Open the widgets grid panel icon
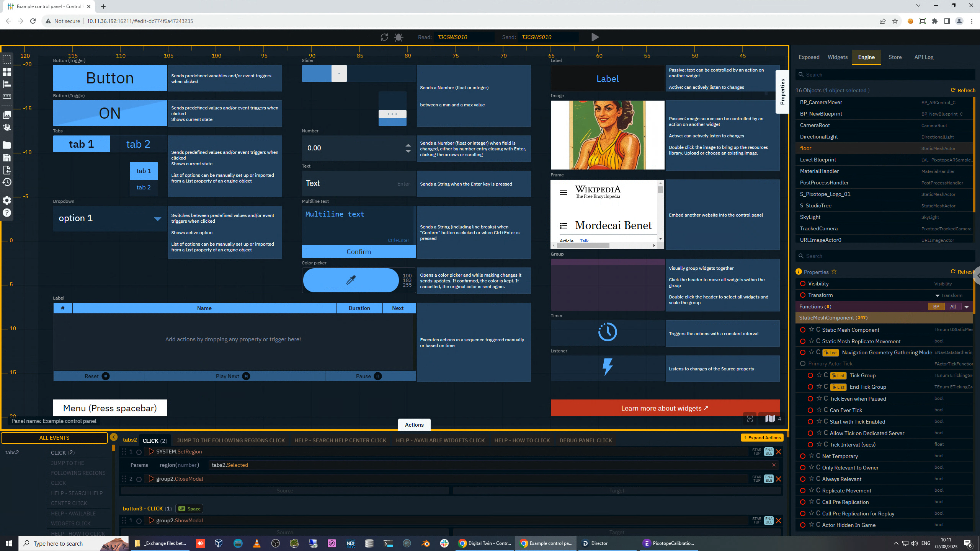This screenshot has height=551, width=980. click(7, 72)
